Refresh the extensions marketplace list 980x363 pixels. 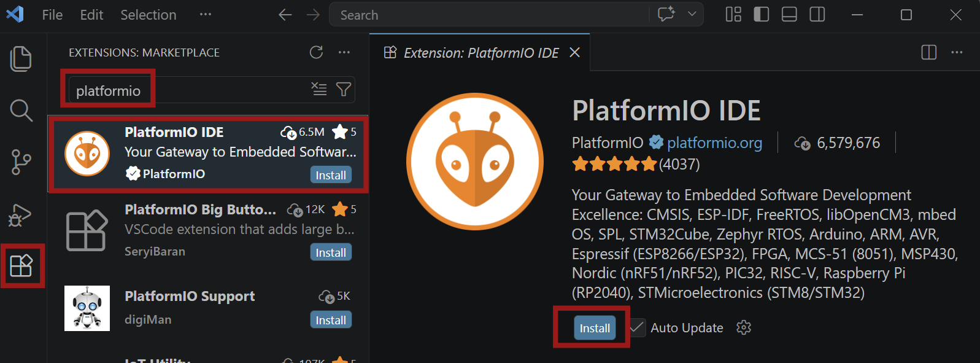click(316, 52)
